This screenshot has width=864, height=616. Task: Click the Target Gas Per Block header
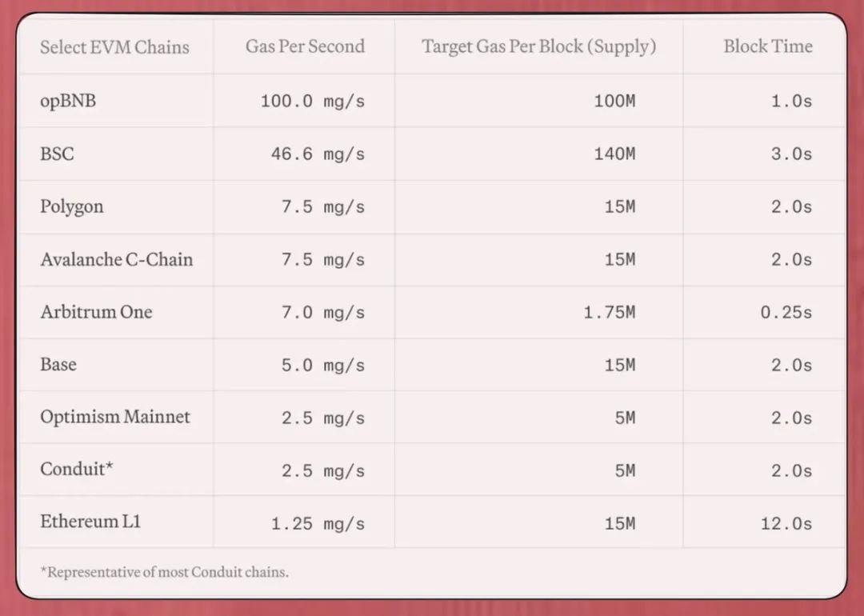(x=538, y=46)
